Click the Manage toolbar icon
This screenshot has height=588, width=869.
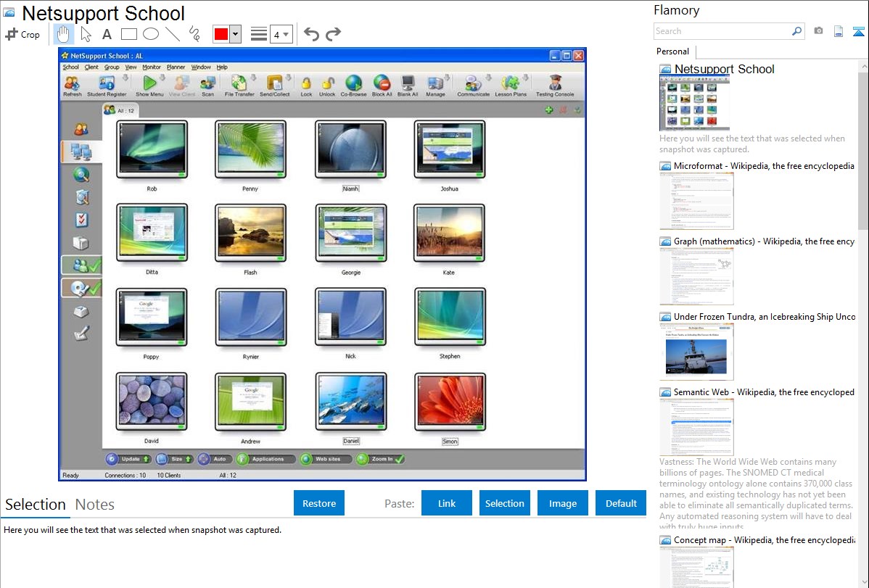[436, 86]
